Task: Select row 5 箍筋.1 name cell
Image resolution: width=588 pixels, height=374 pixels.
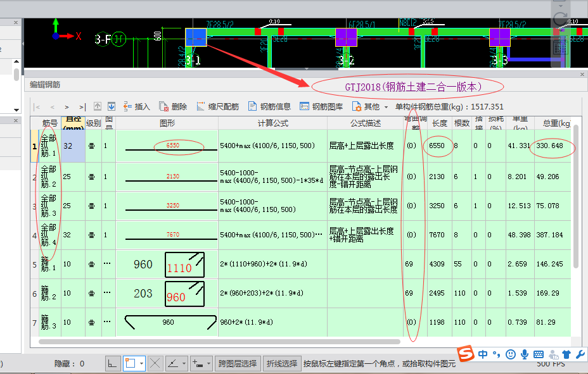Action: pyautogui.click(x=49, y=264)
